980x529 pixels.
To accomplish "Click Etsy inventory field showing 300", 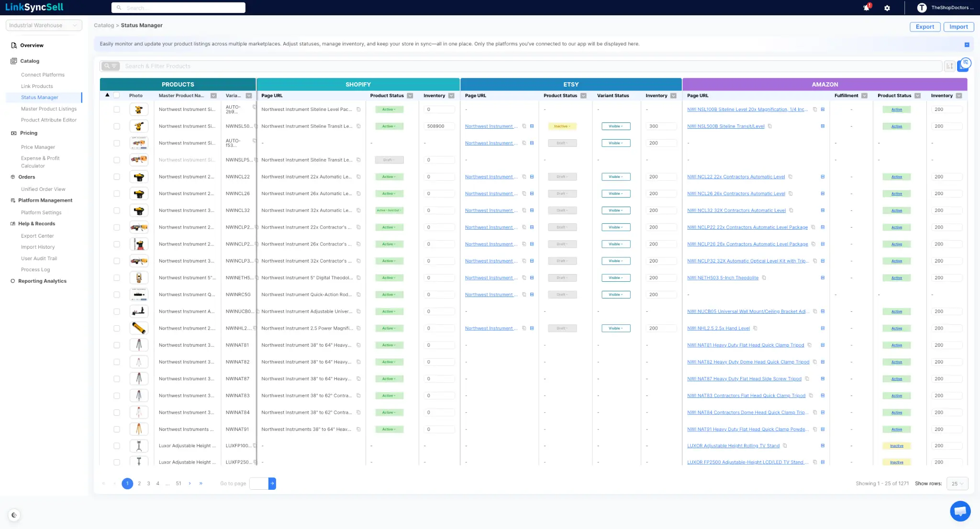I will point(661,126).
